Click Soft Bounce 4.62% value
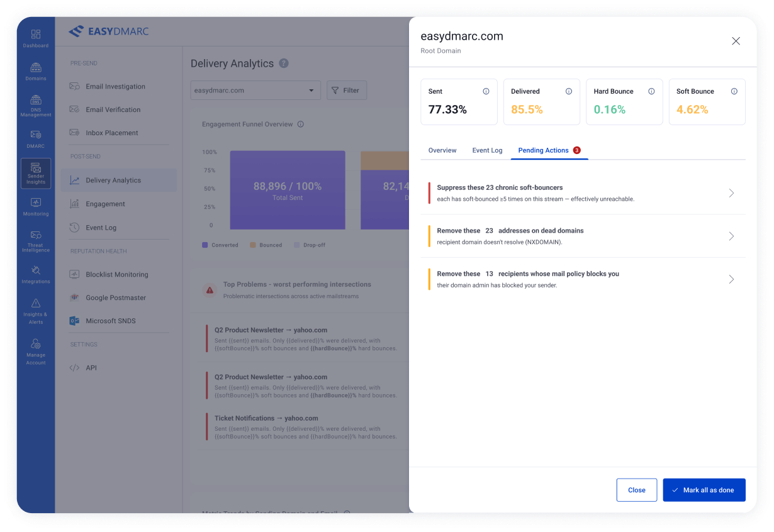Screen dimensions: 774x532 pyautogui.click(x=692, y=109)
